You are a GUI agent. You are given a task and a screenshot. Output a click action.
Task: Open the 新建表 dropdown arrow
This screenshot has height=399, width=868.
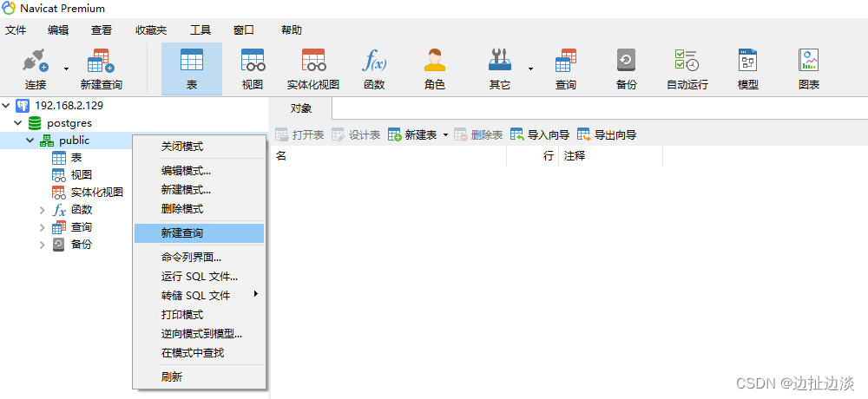(x=445, y=135)
